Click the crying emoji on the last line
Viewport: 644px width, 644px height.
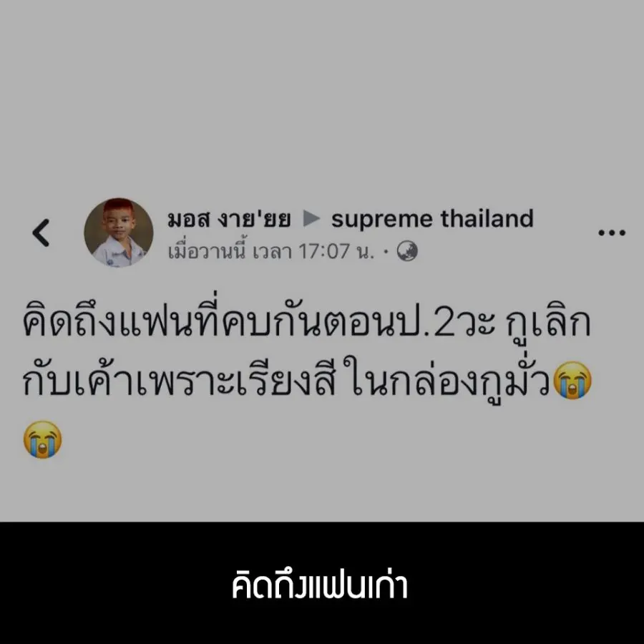pyautogui.click(x=43, y=439)
